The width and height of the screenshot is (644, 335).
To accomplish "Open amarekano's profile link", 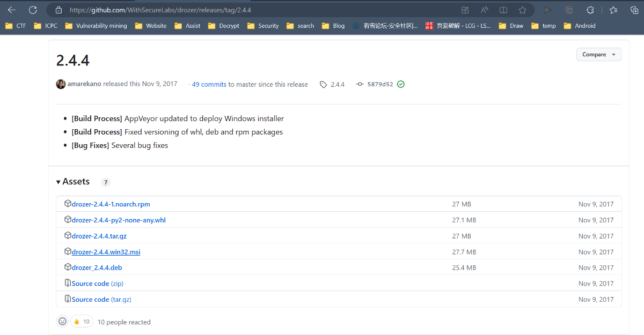I will [84, 84].
